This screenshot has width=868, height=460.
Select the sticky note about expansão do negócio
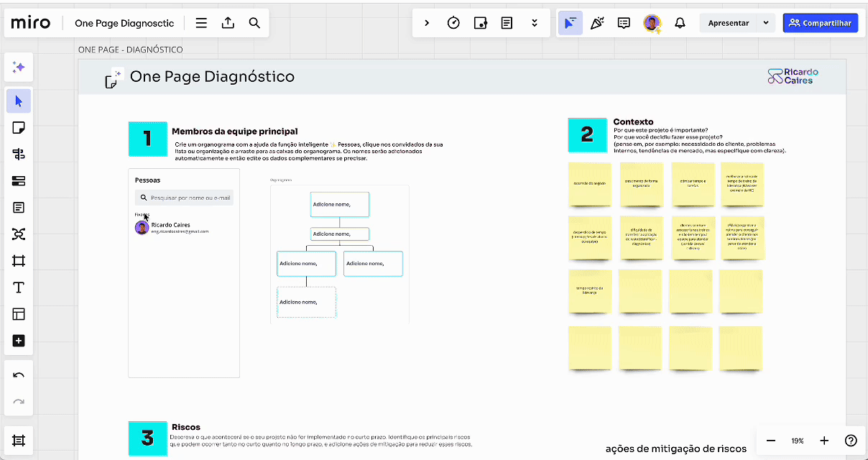coord(590,184)
